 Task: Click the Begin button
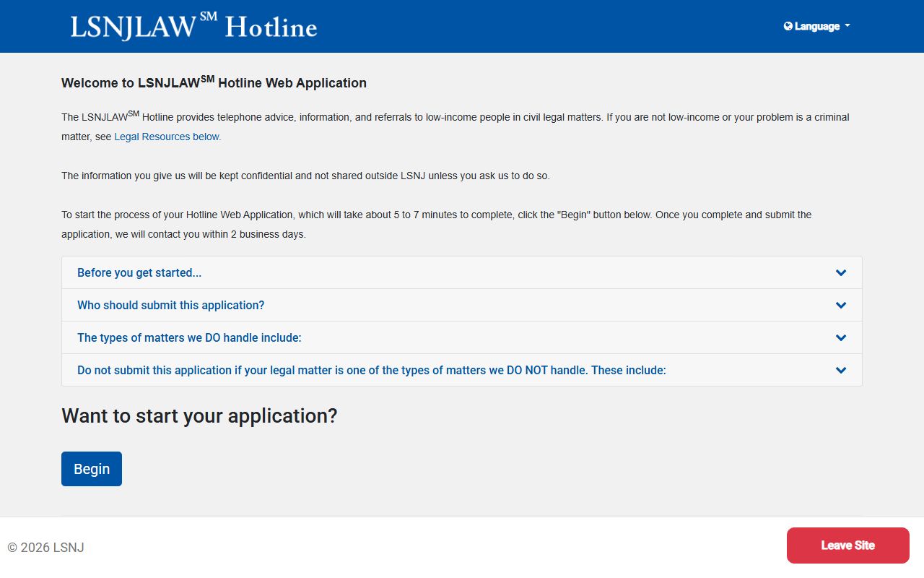tap(92, 469)
